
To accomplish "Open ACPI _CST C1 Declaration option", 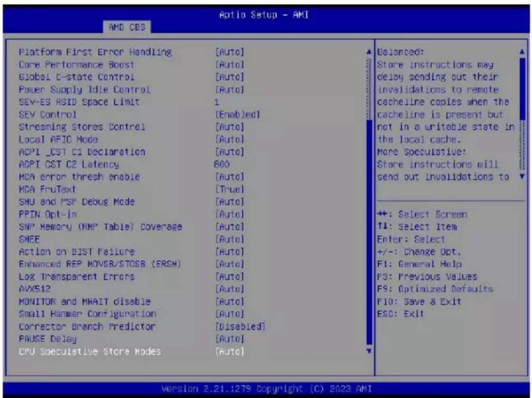I will tap(132, 152).
